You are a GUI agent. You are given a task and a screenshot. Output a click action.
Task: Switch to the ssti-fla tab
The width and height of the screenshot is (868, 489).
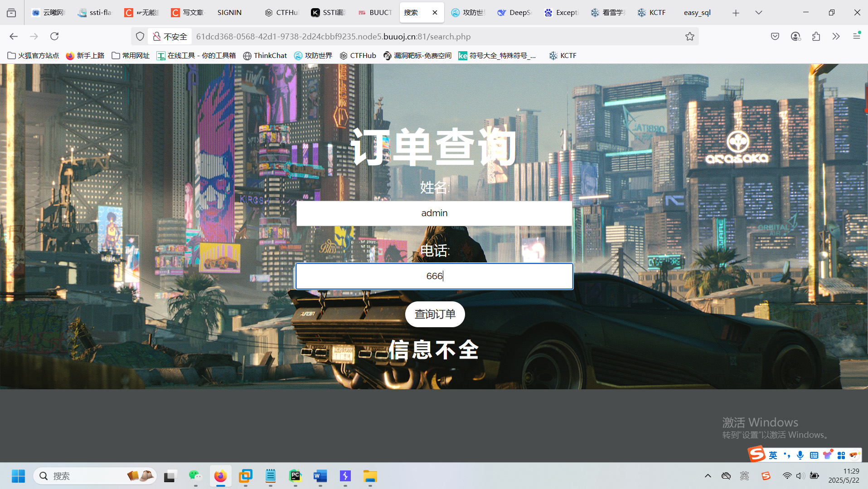tap(95, 13)
